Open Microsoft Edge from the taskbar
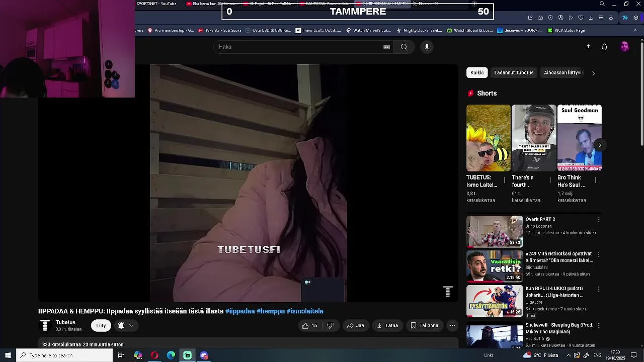The height and width of the screenshot is (362, 644). tap(171, 355)
